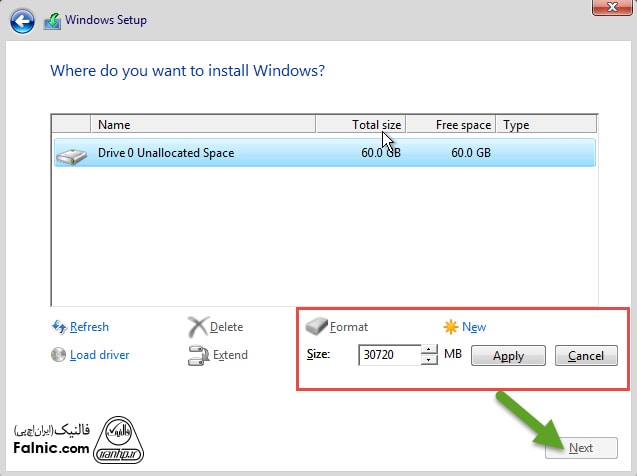Click the Refresh icon
The height and width of the screenshot is (476, 637).
pos(59,327)
